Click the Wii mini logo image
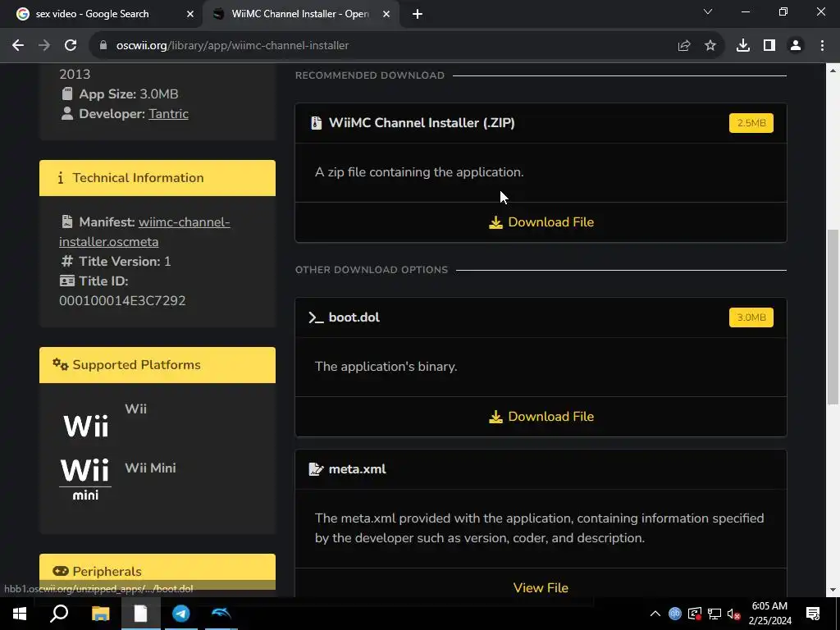This screenshot has width=840, height=630. (x=85, y=479)
